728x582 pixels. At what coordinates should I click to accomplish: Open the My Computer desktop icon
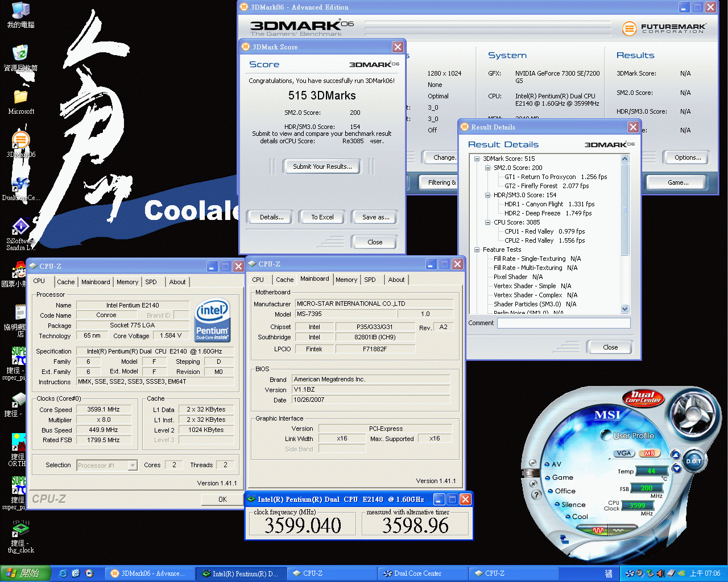[x=21, y=15]
